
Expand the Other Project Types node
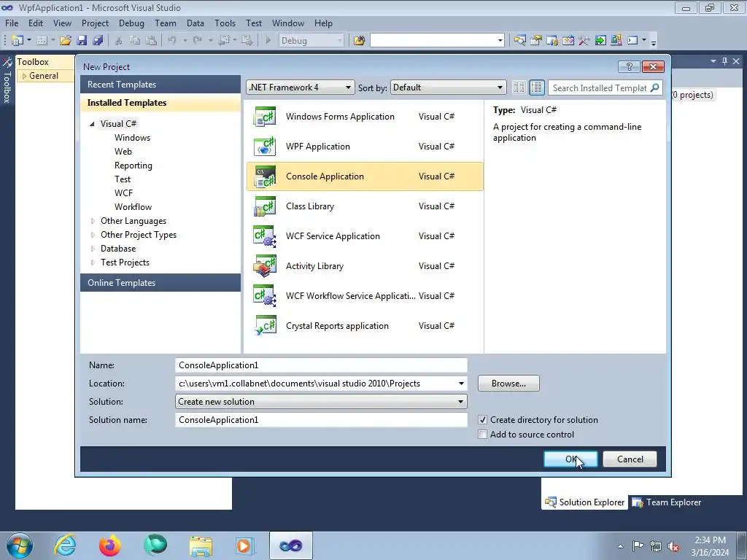(x=93, y=235)
